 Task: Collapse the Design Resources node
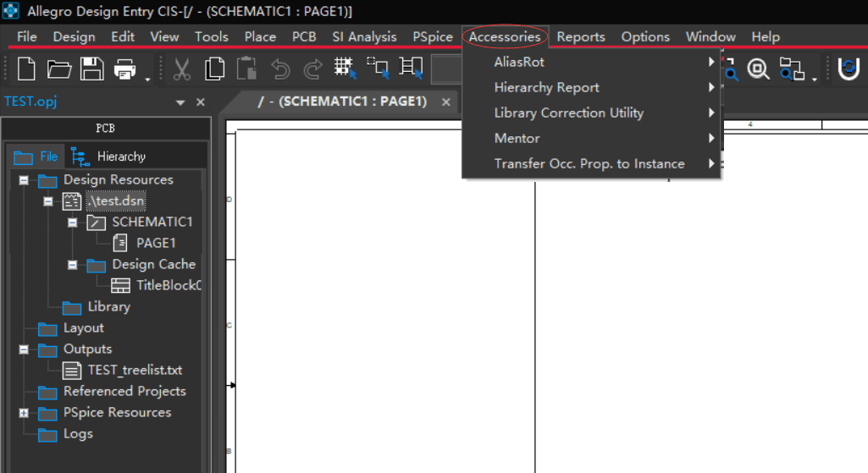24,180
